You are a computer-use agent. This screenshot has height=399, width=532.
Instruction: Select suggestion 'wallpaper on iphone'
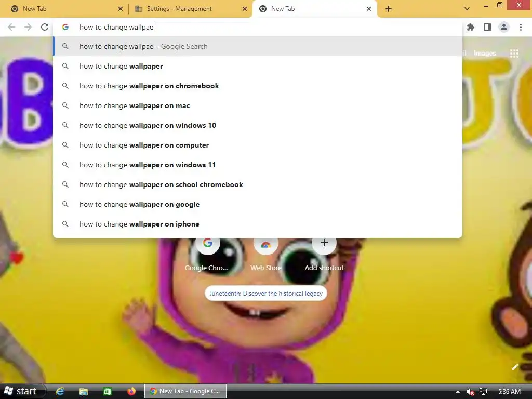pos(258,224)
